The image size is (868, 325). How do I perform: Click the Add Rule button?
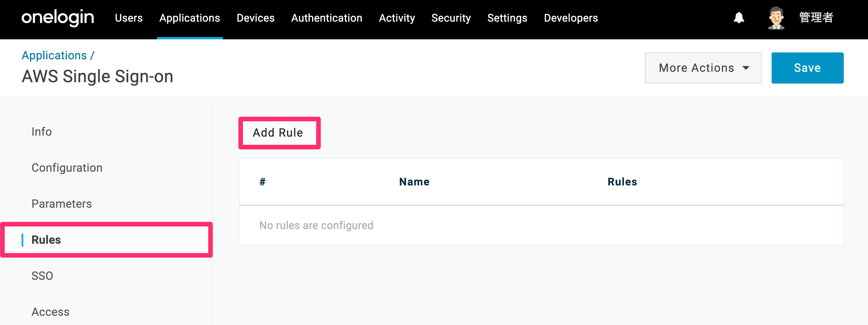[278, 133]
